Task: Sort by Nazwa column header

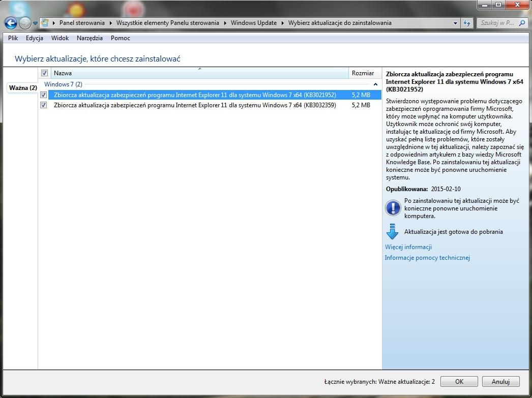Action: [x=199, y=73]
